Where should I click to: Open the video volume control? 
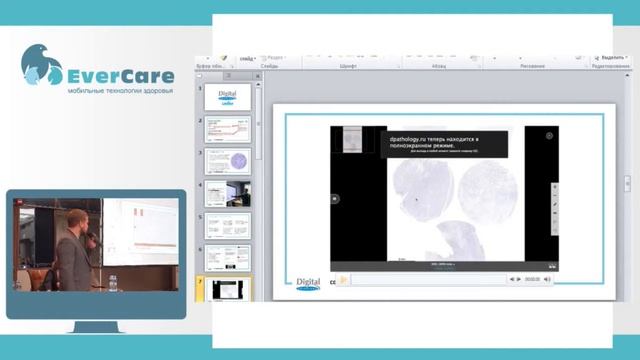pos(547,280)
